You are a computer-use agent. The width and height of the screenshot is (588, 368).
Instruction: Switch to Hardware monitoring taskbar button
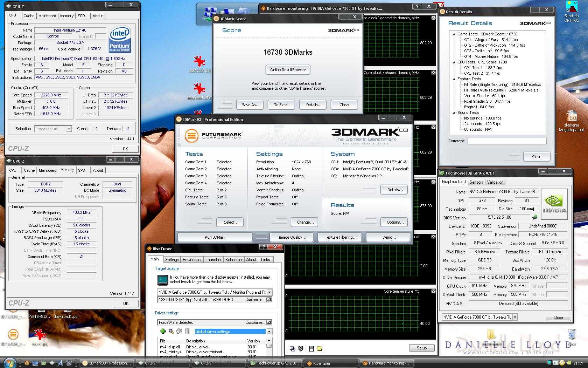[387, 363]
